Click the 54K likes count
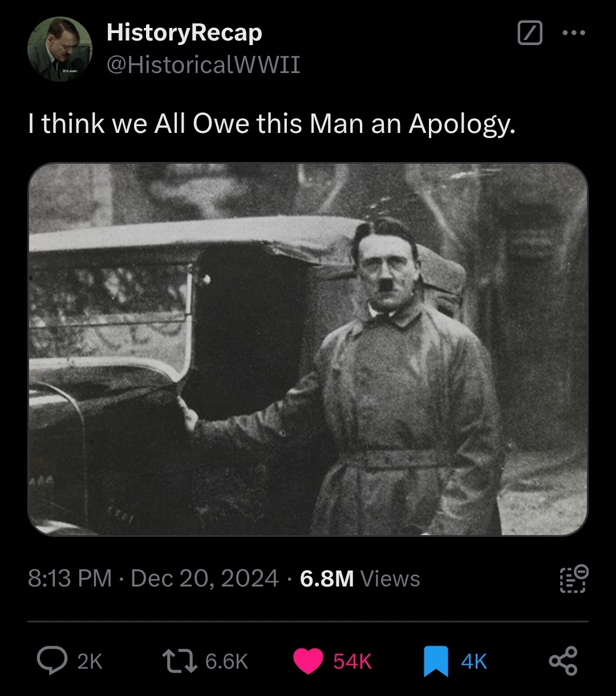Screen dimensions: 616x696 (352, 662)
